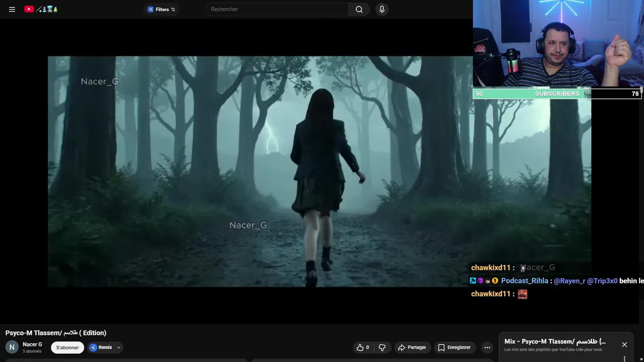Image resolution: width=644 pixels, height=362 pixels.
Task: Click the Rechercher search field
Action: (x=277, y=9)
